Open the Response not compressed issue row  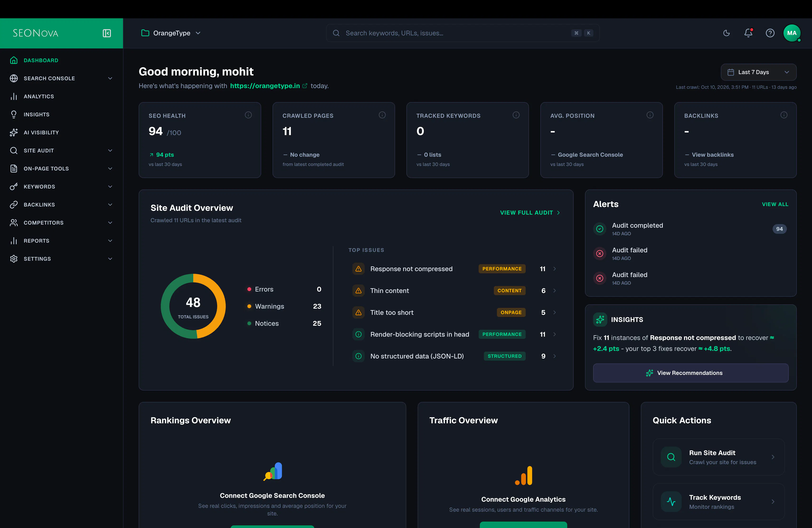(454, 269)
